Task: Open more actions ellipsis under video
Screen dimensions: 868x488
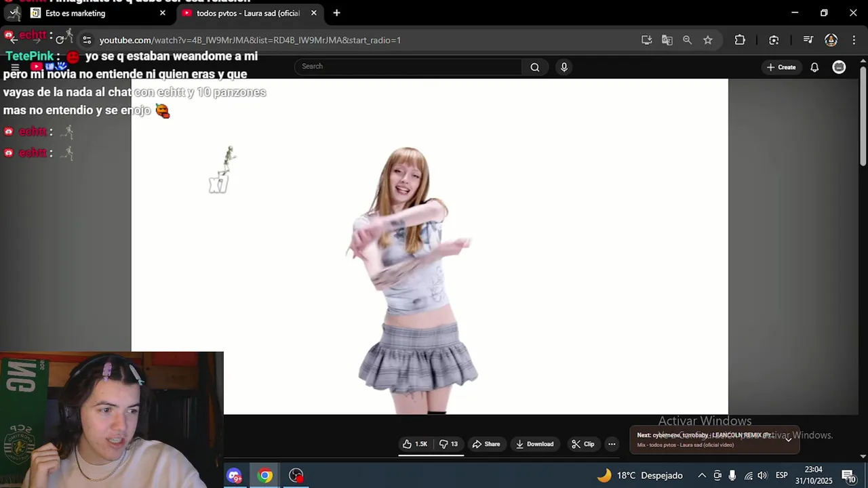Action: pyautogui.click(x=612, y=444)
